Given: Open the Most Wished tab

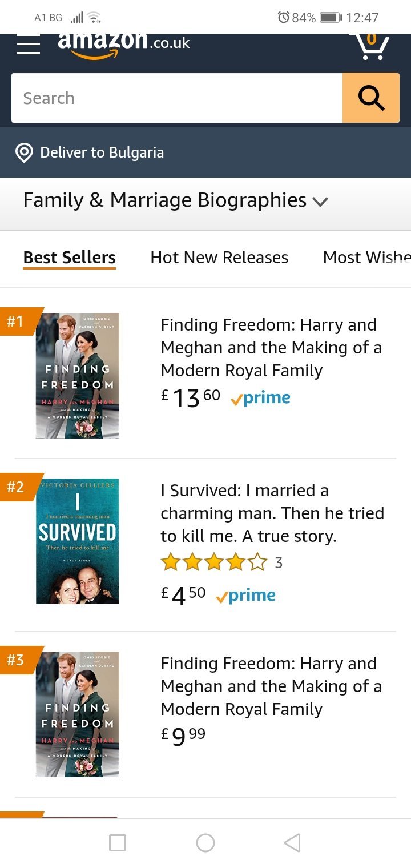Looking at the screenshot, I should (x=366, y=258).
